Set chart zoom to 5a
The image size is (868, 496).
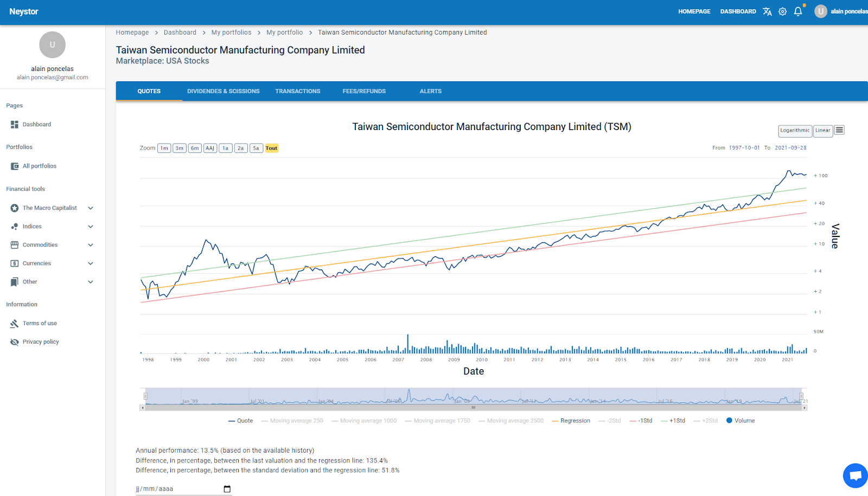coord(256,148)
